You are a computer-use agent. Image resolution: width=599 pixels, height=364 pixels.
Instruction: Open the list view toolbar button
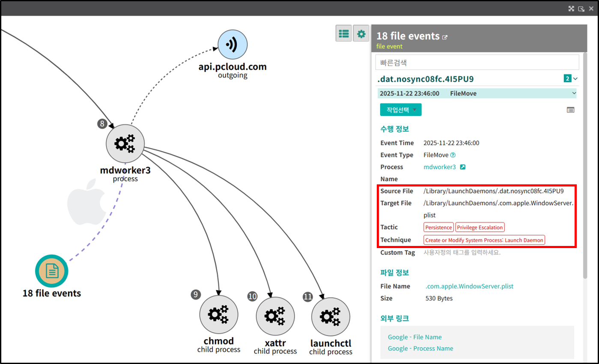point(343,33)
